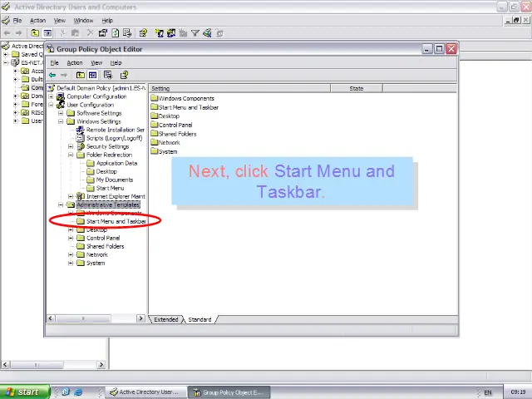This screenshot has width=532, height=399.
Task: Expand System node in tree
Action: (71, 263)
